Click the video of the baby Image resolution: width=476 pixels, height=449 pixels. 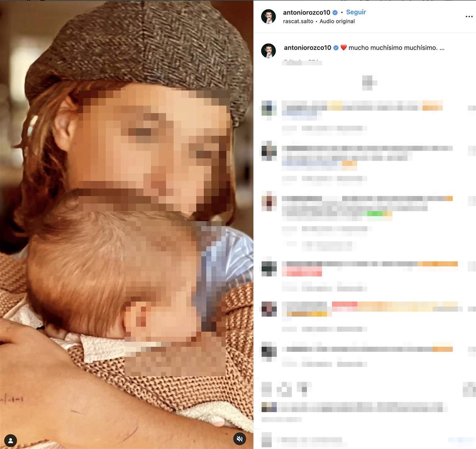pos(127,224)
